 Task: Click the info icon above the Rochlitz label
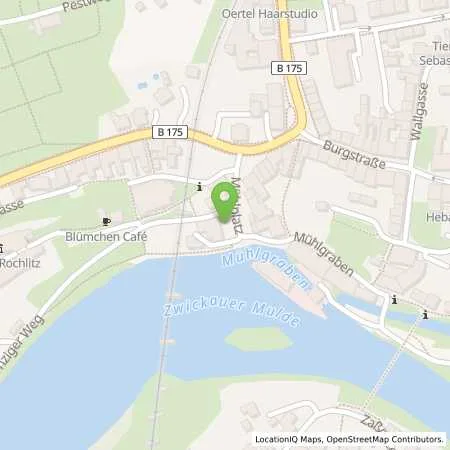(x=1, y=249)
